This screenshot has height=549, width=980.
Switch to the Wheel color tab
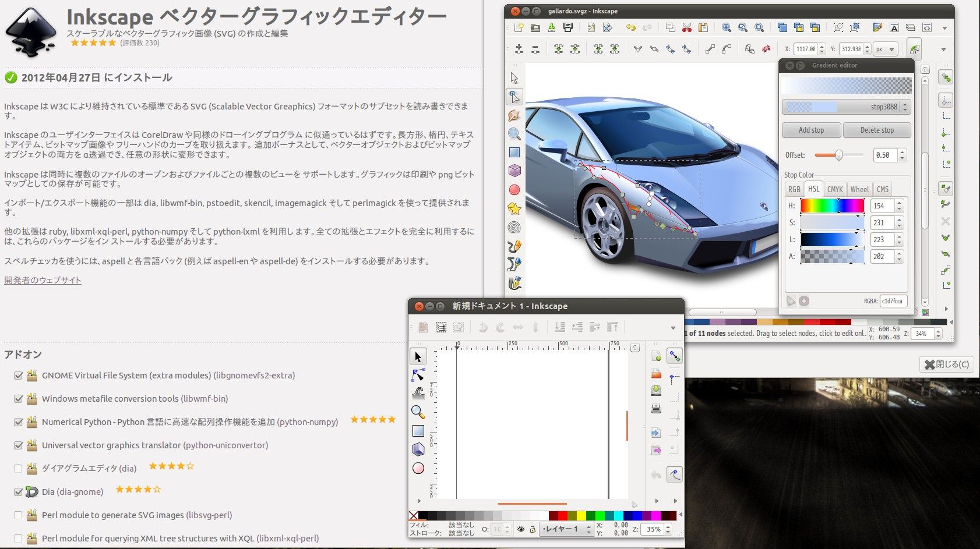(859, 189)
